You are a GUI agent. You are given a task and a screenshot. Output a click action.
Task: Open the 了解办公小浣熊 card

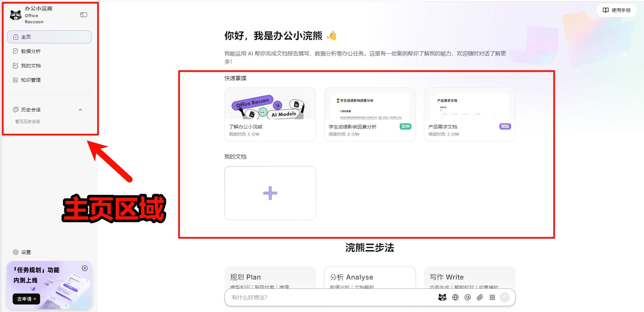pyautogui.click(x=270, y=114)
